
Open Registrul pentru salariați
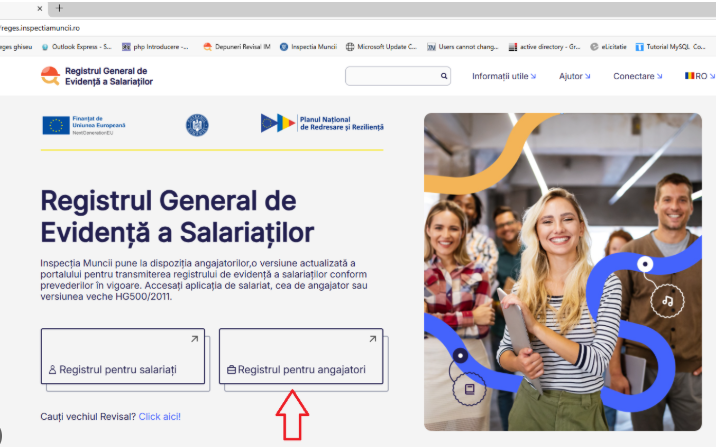[123, 356]
